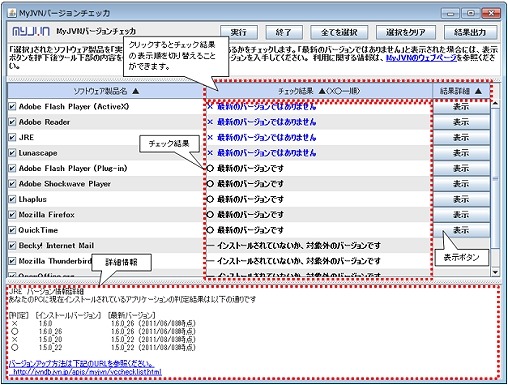
Task: Uncheck Adobe Flash Player (Plug-in) checkbox
Action: 12,168
